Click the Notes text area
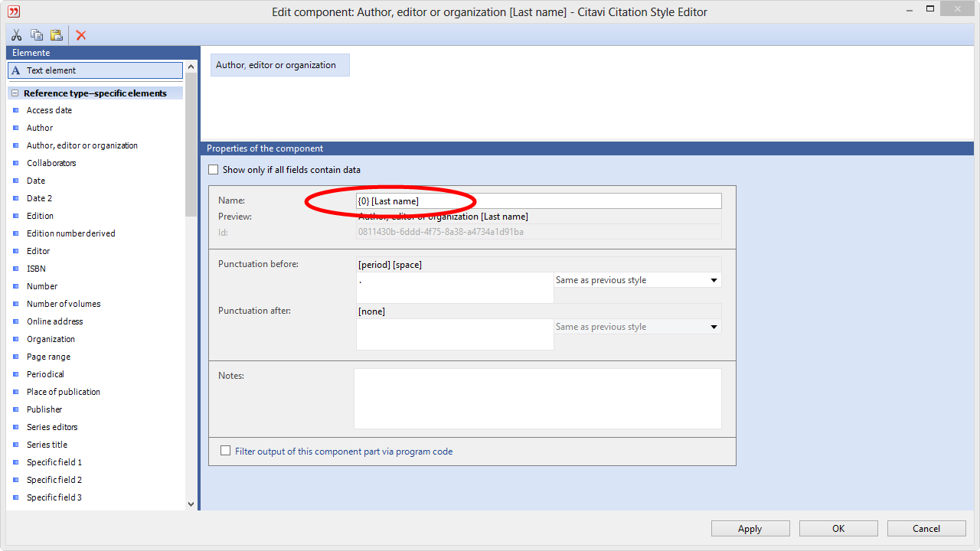 point(537,399)
